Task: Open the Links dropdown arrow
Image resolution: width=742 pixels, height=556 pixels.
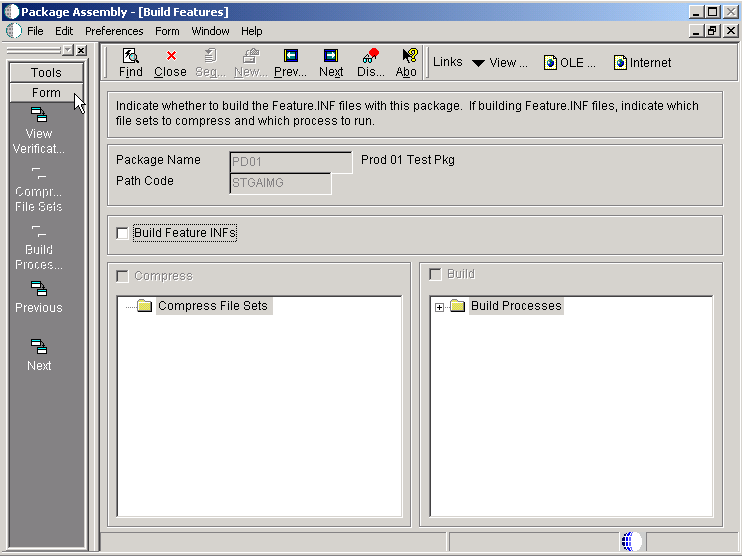Action: [x=478, y=63]
